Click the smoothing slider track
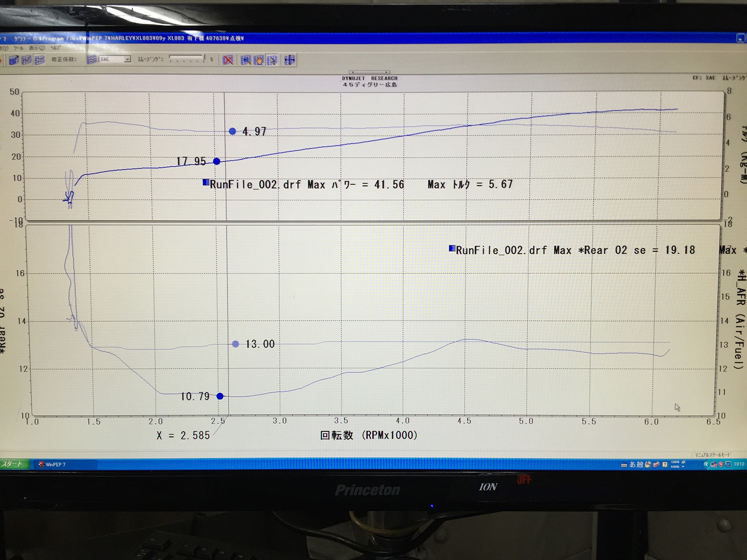Viewport: 747px width, 560px height. point(187,59)
